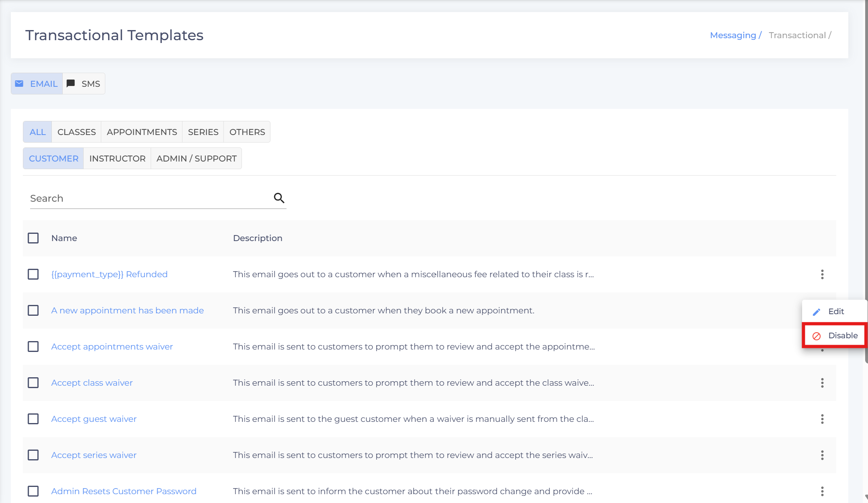The image size is (868, 503).
Task: Click the EMAIL envelope icon
Action: click(19, 84)
